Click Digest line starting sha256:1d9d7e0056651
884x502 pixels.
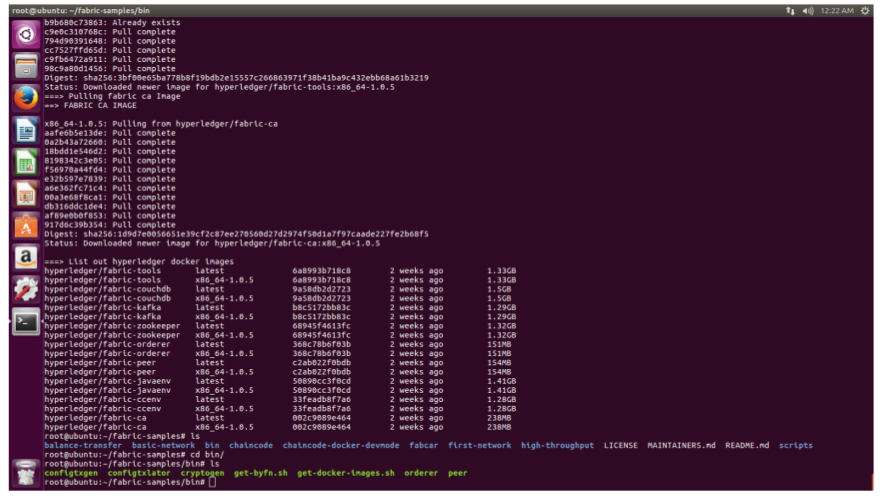click(237, 234)
